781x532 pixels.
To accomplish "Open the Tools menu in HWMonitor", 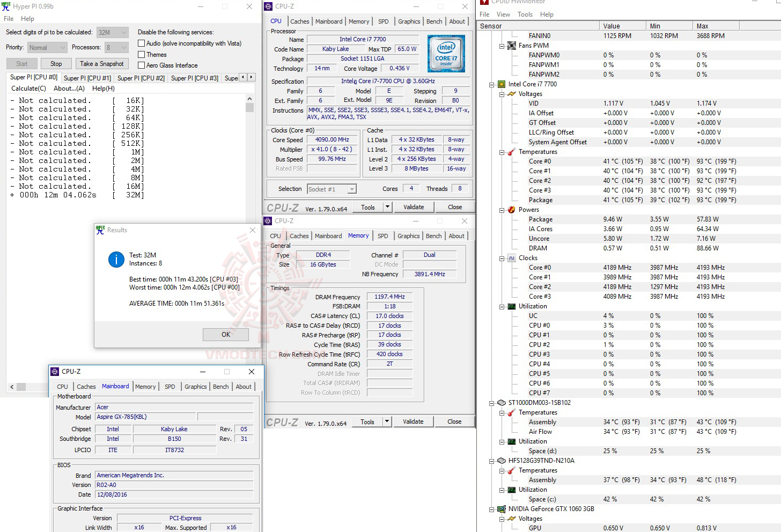I will (525, 14).
